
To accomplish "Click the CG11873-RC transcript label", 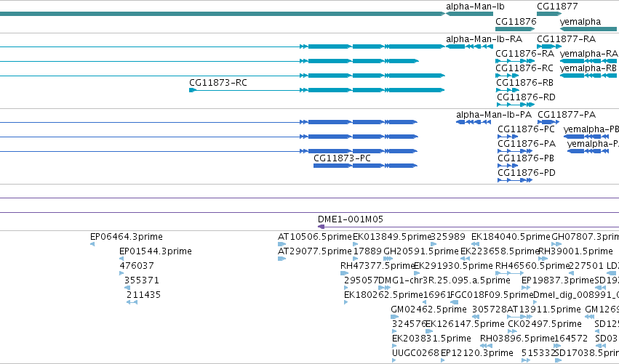I will [x=218, y=83].
